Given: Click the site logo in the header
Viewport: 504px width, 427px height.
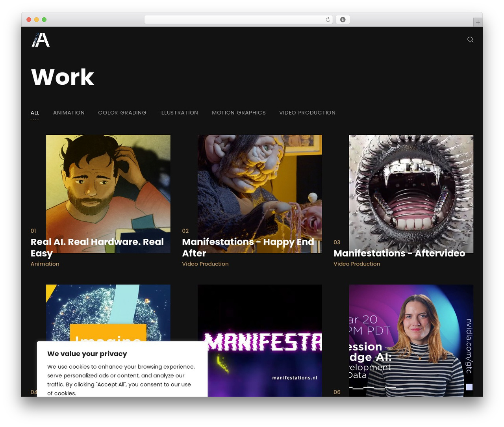Looking at the screenshot, I should [41, 40].
